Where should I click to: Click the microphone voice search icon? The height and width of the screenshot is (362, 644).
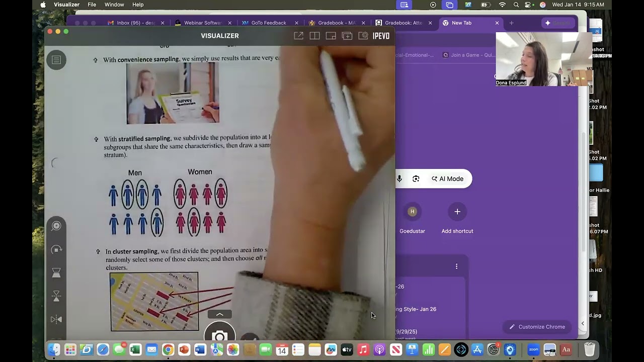(x=399, y=178)
